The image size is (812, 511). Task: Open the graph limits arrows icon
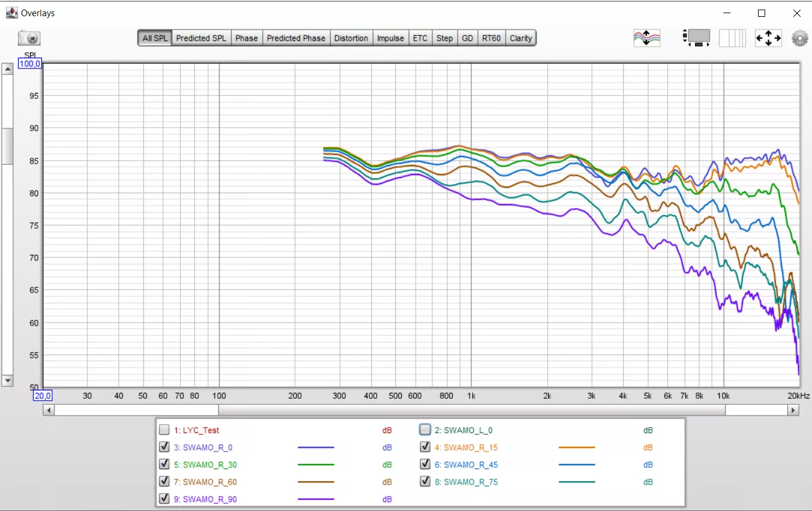768,38
